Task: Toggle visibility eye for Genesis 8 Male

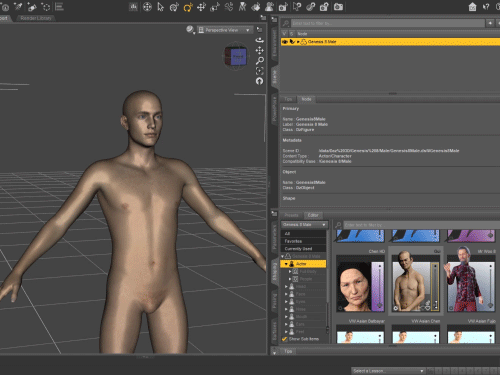Action: coord(285,42)
